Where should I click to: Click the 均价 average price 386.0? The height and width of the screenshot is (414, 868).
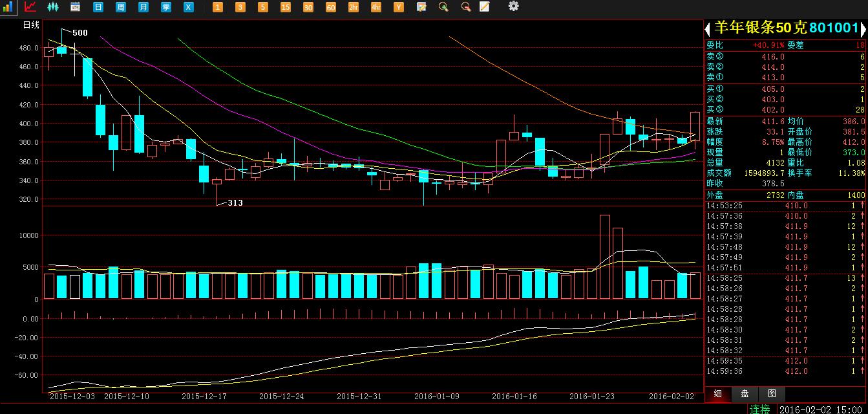pos(854,121)
